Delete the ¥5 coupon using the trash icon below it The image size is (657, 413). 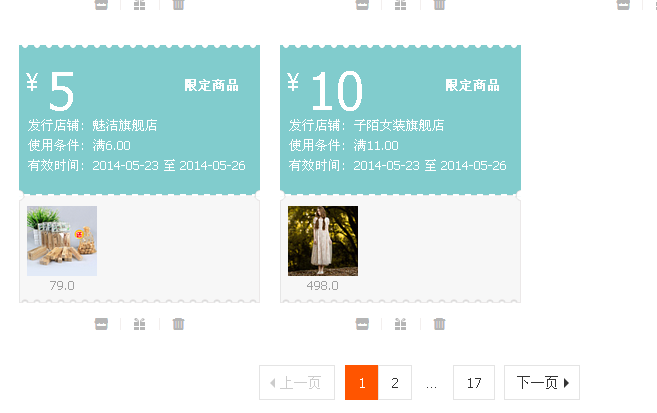tap(178, 324)
